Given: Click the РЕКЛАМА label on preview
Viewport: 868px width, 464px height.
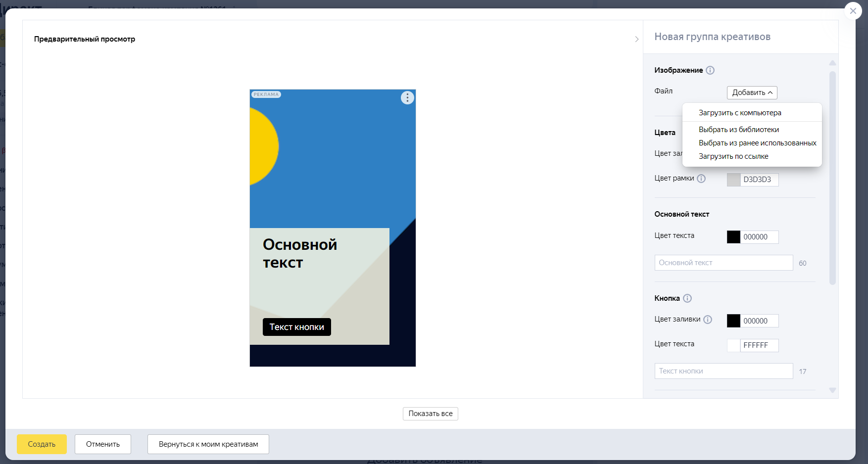Looking at the screenshot, I should [266, 94].
